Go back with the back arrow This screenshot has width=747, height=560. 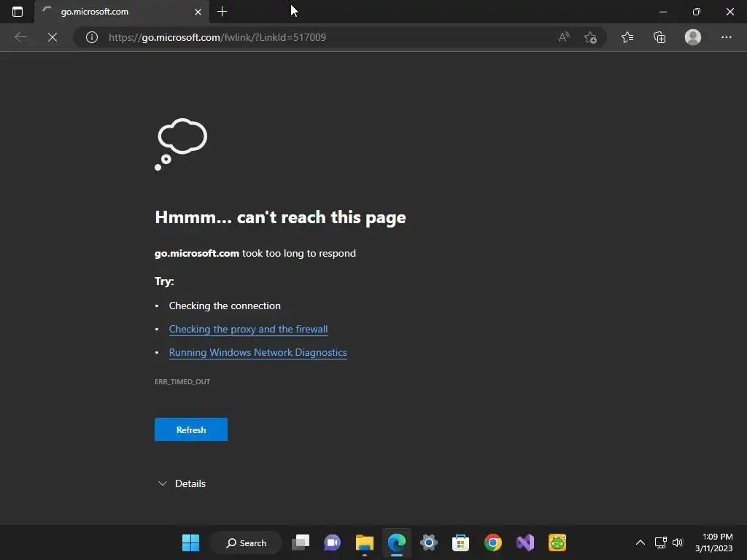20,37
